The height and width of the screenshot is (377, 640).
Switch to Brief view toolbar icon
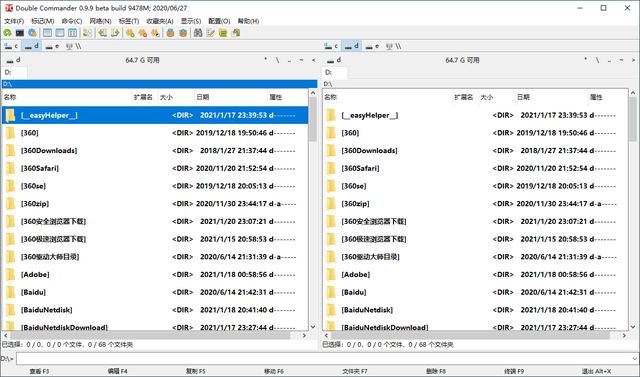click(x=47, y=33)
